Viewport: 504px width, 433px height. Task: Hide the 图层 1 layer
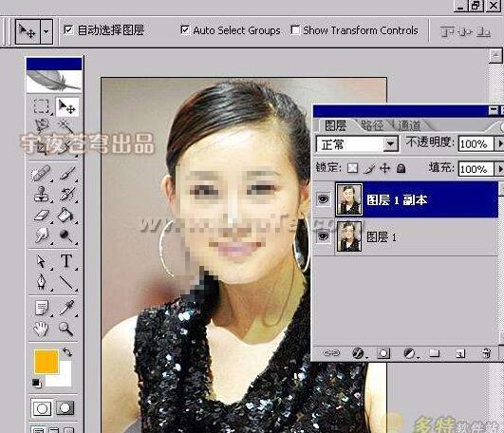pos(324,236)
